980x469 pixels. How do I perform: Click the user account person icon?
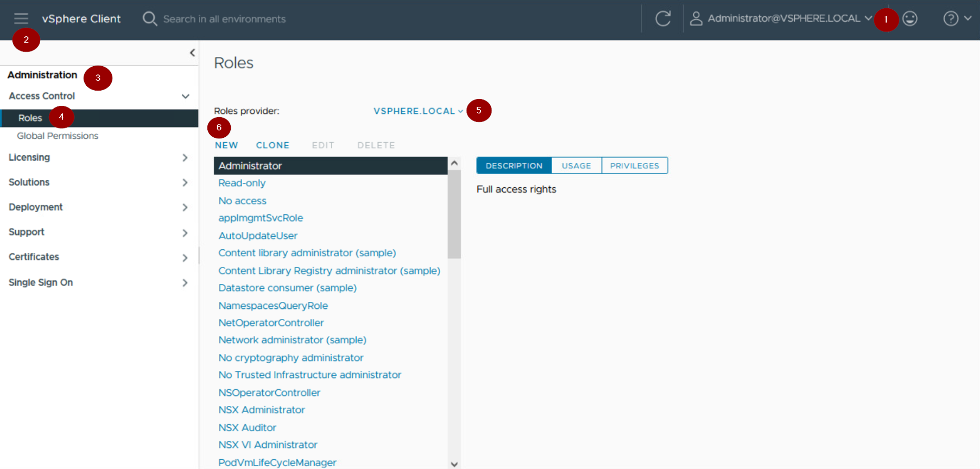tap(696, 19)
